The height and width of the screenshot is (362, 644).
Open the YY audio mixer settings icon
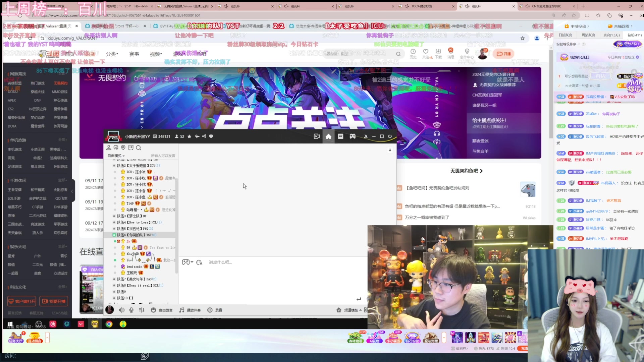coord(142,310)
